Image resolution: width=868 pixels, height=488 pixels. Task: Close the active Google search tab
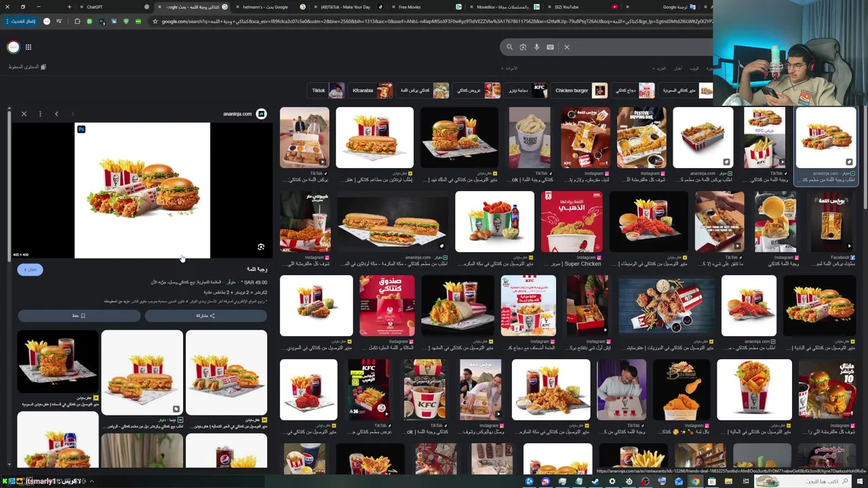point(159,7)
